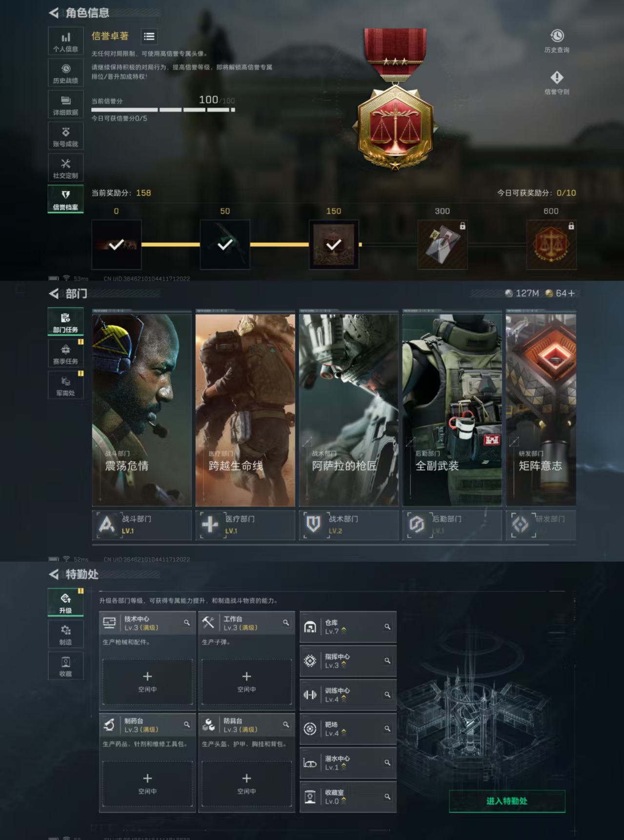Switch to the 赛季任务 tab
This screenshot has width=624, height=840.
click(65, 354)
